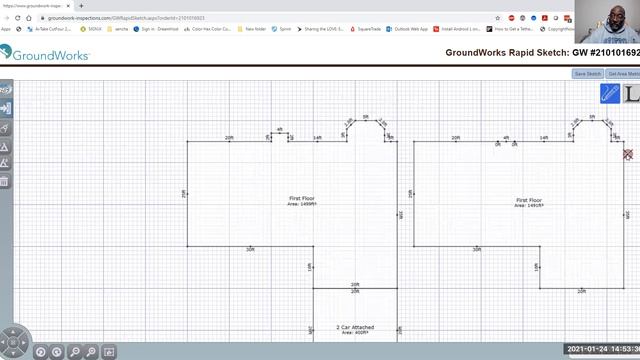Click the webcam video overlay thumbnail
This screenshot has width=640, height=360.
(607, 22)
